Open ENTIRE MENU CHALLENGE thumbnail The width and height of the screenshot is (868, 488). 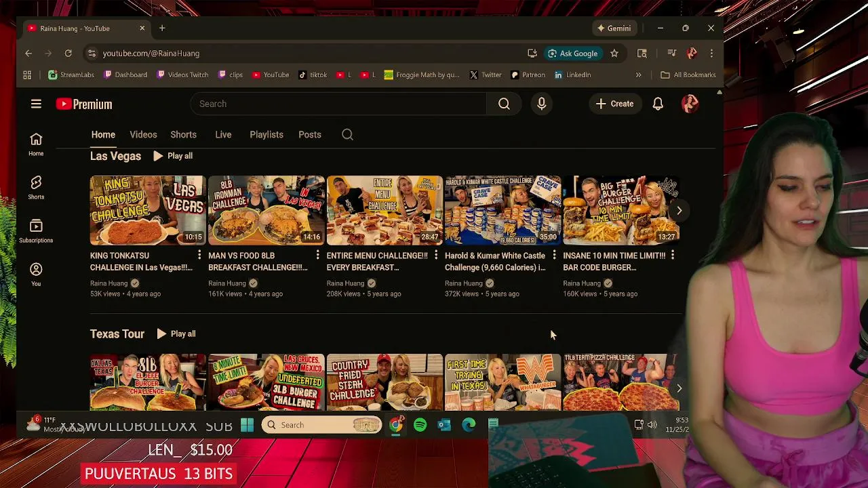pos(384,210)
